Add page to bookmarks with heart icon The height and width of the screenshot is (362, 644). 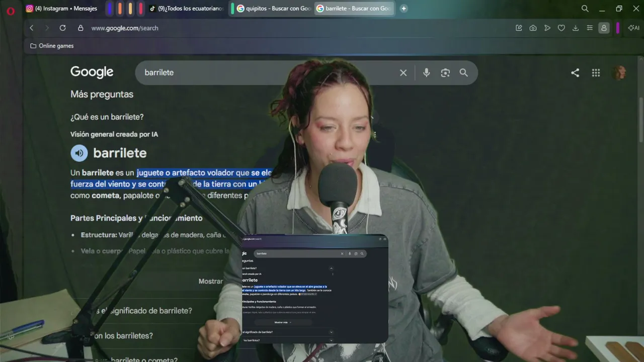click(561, 28)
